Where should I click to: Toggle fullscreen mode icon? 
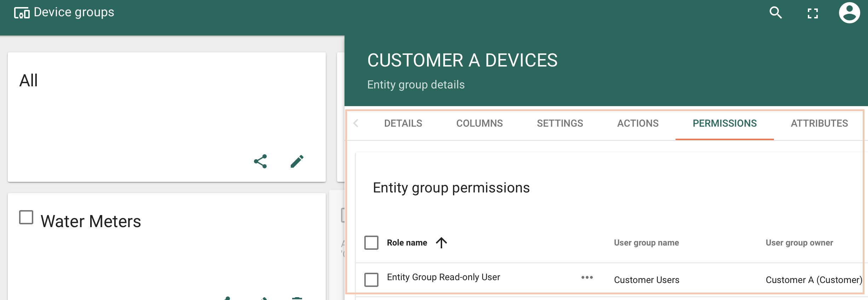pyautogui.click(x=813, y=13)
